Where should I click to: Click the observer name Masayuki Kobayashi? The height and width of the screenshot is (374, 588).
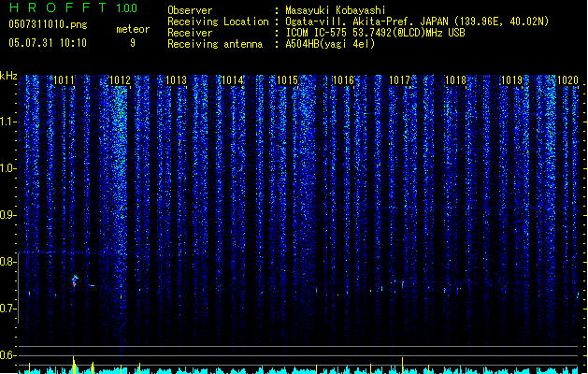(336, 10)
